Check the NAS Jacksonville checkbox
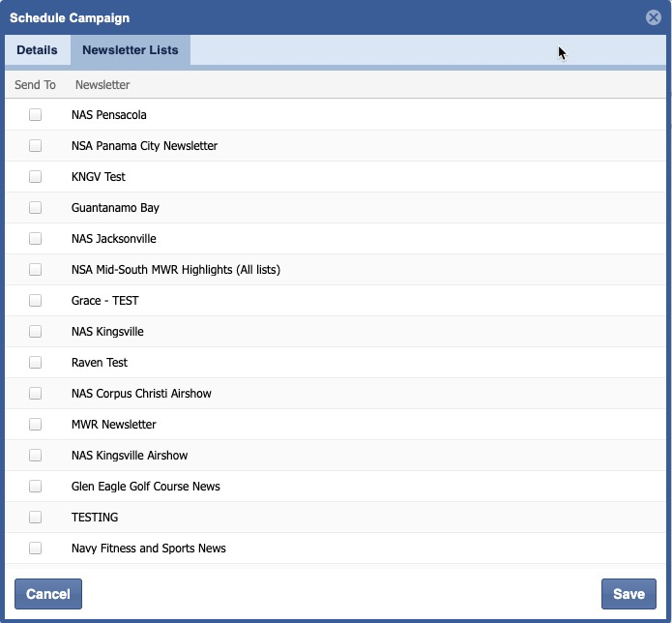 36,239
